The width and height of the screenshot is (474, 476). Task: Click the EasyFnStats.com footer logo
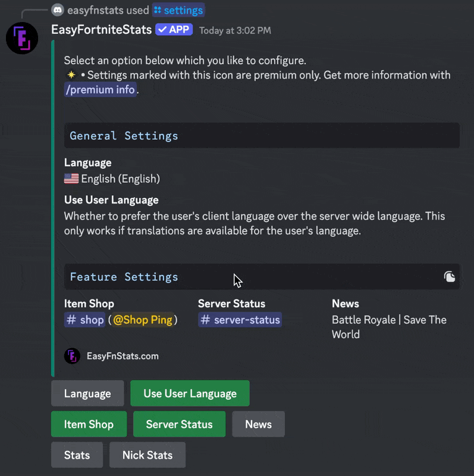72,356
